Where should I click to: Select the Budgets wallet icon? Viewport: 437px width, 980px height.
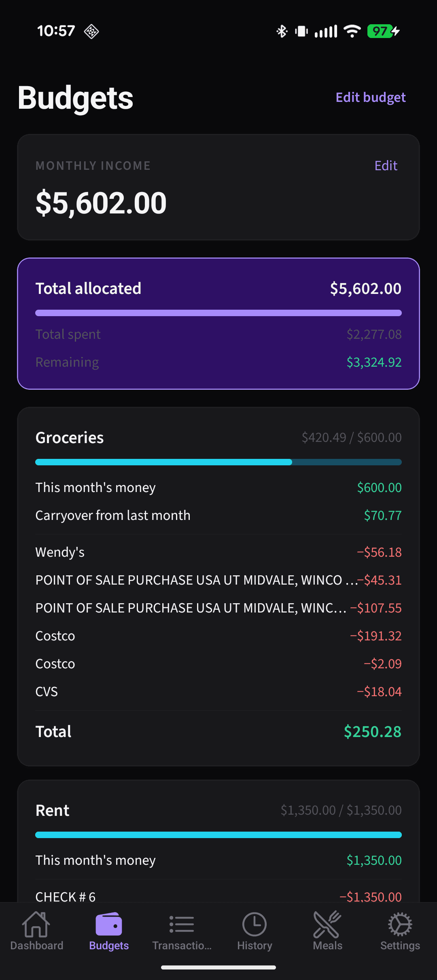(x=108, y=924)
